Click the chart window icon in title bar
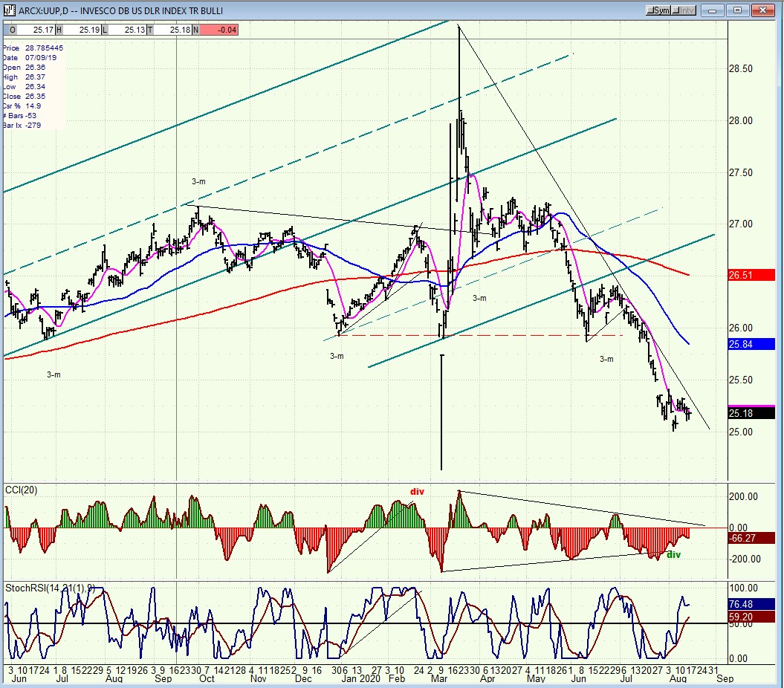The height and width of the screenshot is (688, 784). pos(10,10)
